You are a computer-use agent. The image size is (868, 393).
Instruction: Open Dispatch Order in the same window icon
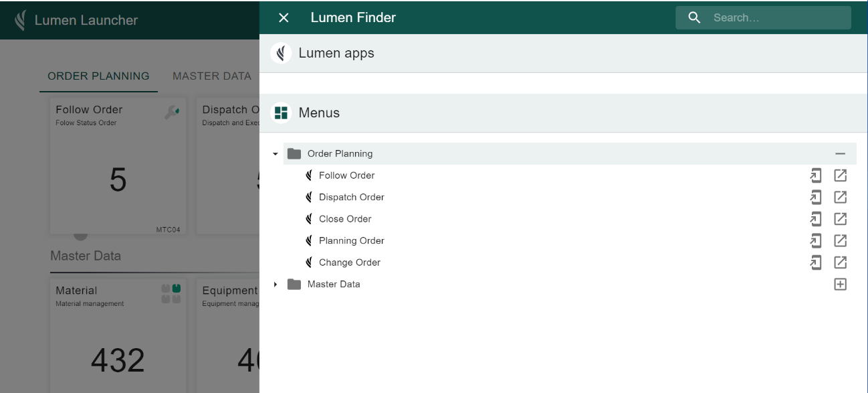tap(815, 198)
